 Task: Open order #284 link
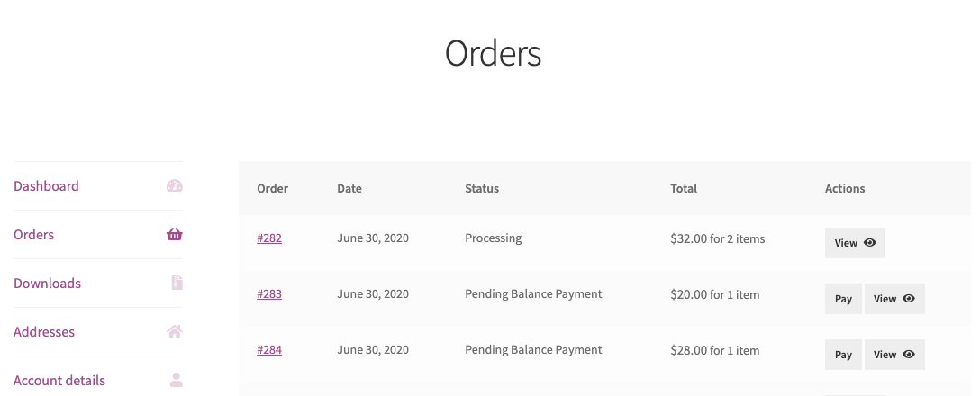coord(269,350)
